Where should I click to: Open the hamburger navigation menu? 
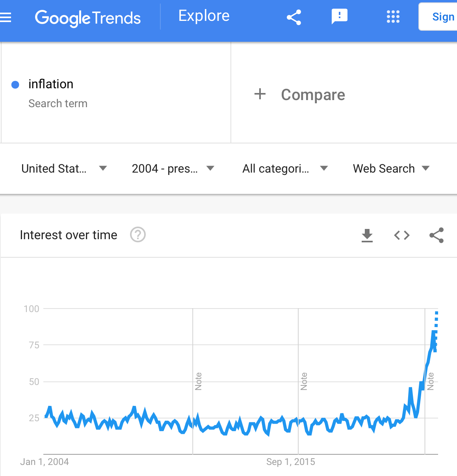click(x=5, y=18)
